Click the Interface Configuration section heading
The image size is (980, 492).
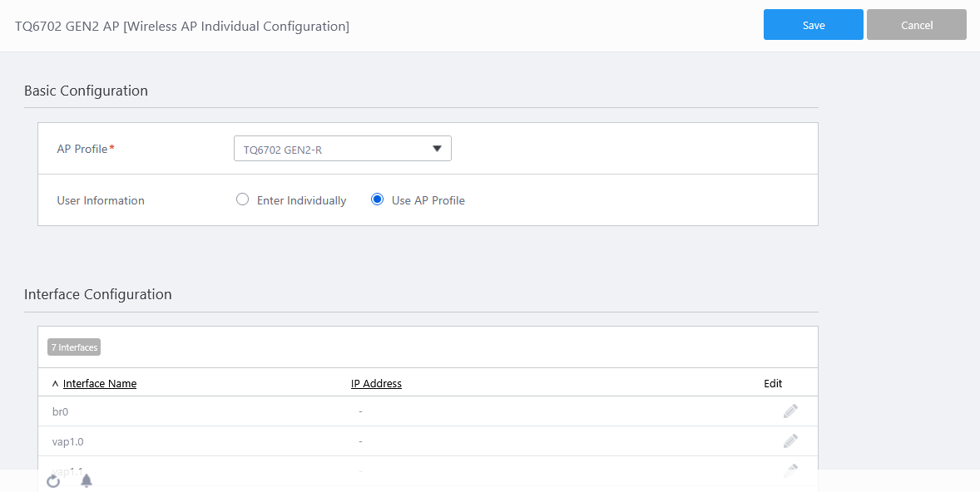98,294
